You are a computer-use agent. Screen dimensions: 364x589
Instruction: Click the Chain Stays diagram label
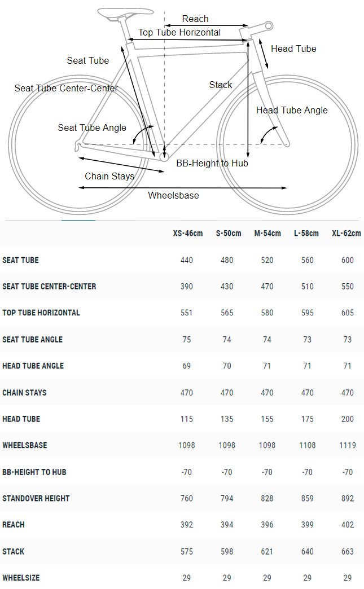click(109, 176)
